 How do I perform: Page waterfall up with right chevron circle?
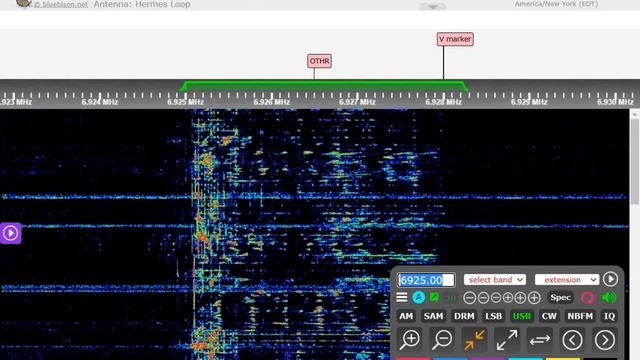point(604,339)
